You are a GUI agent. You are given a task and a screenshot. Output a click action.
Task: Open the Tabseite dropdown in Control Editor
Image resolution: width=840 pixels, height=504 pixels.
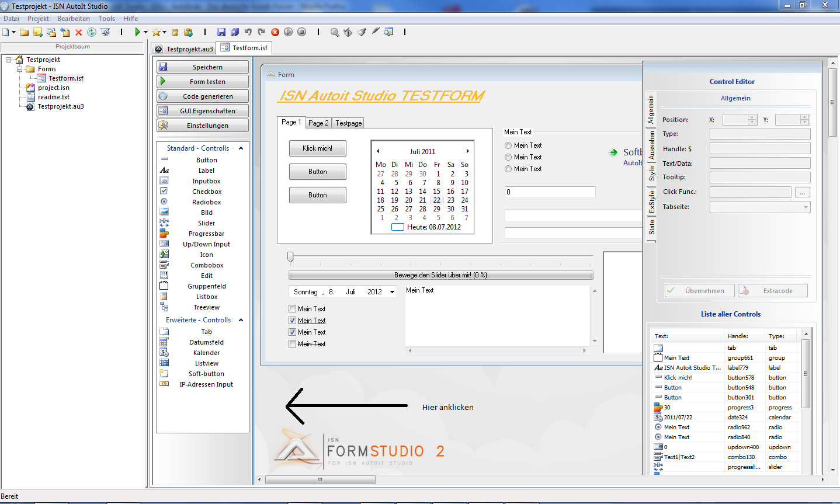pos(806,207)
